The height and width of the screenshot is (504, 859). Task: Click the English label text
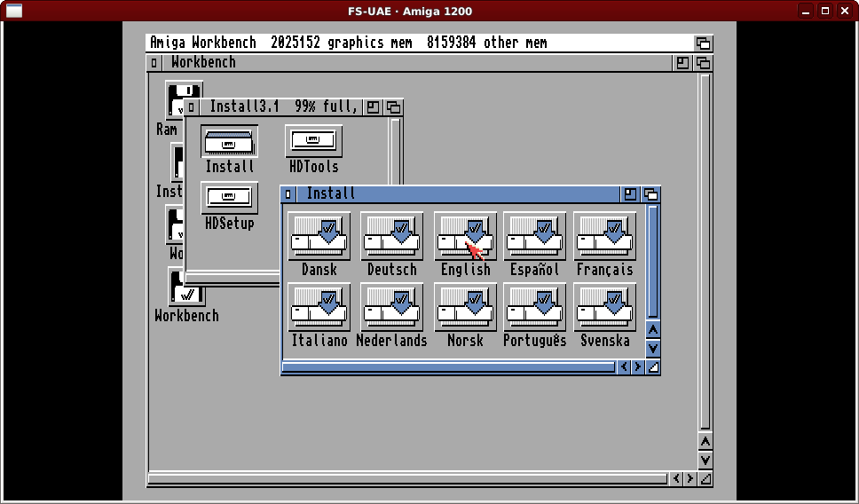465,270
